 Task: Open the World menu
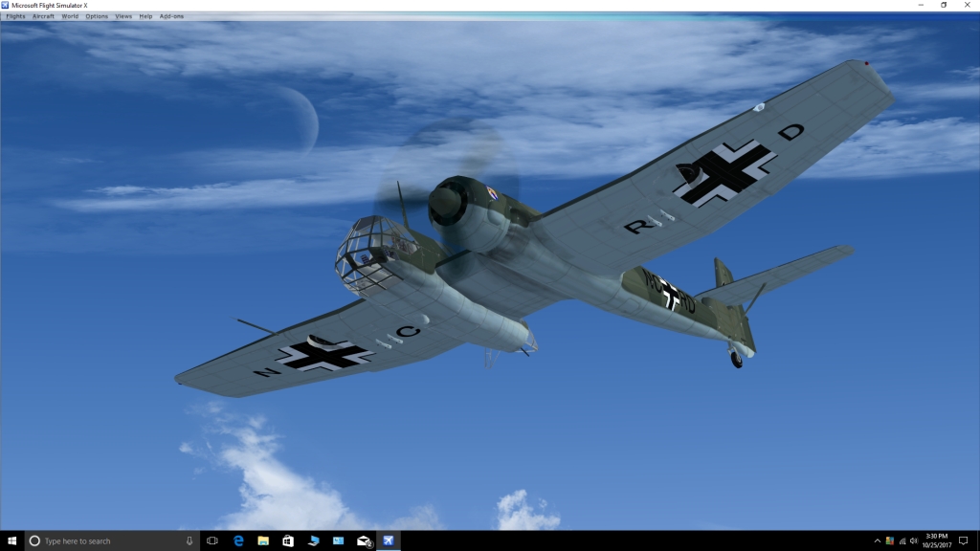(70, 16)
